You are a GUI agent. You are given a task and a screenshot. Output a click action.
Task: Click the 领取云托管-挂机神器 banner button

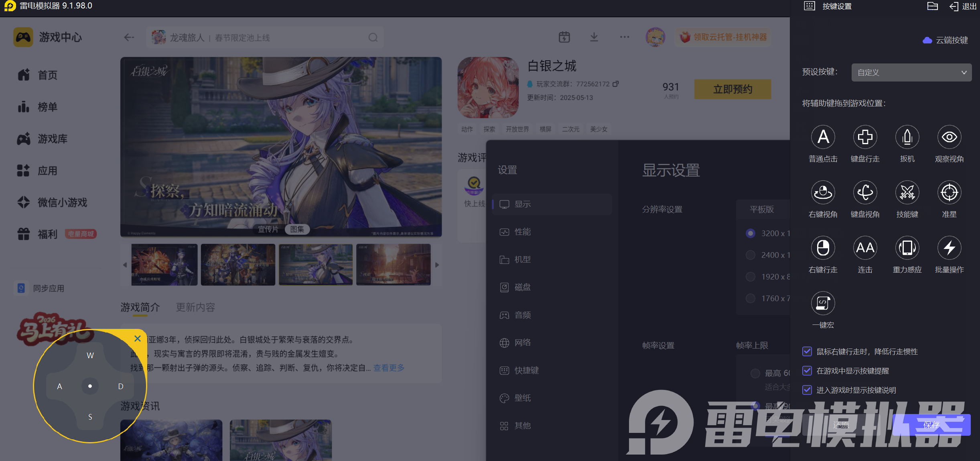(x=723, y=37)
